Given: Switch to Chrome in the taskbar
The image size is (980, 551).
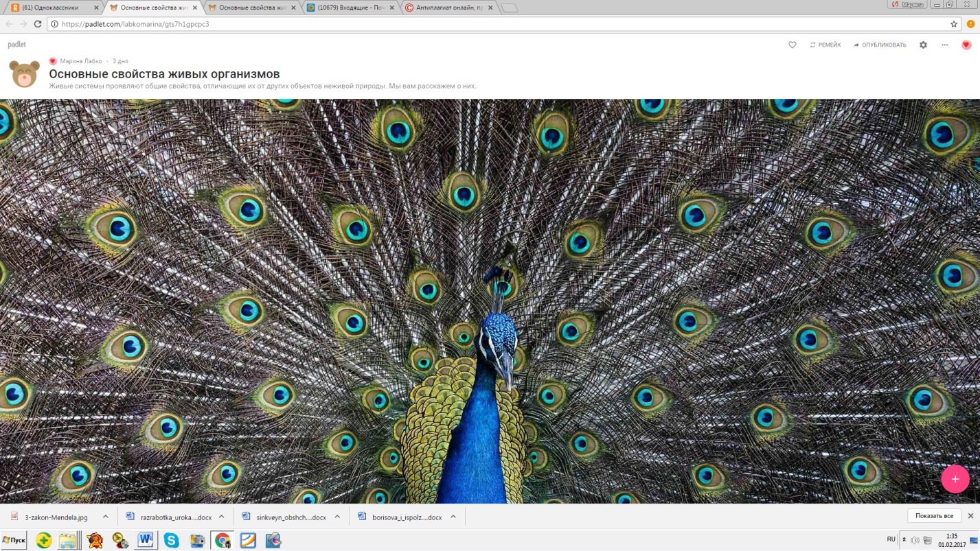Looking at the screenshot, I should (223, 541).
